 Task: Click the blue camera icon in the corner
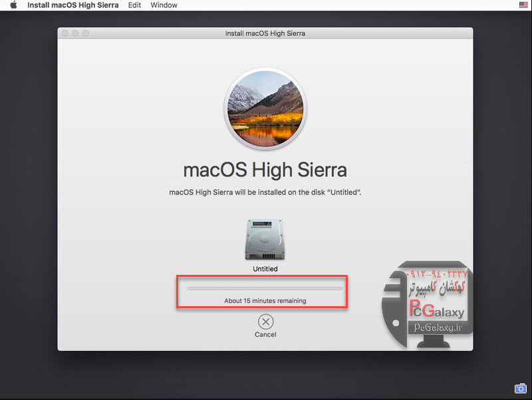tap(520, 389)
